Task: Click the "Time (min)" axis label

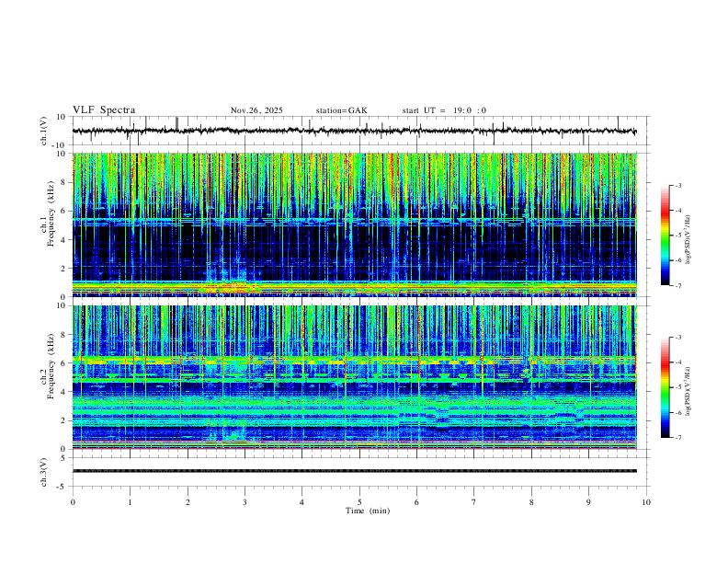Action: pyautogui.click(x=368, y=511)
